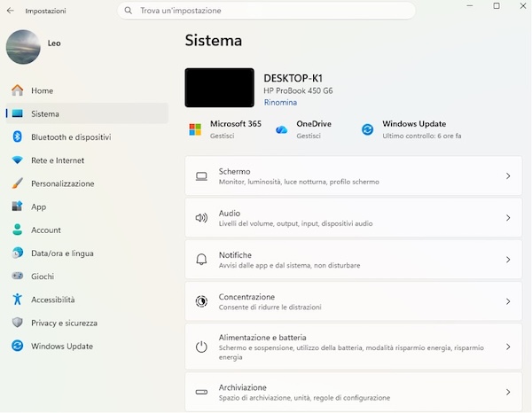Click Livelli del volume description text
This screenshot has width=532, height=413.
click(x=295, y=223)
